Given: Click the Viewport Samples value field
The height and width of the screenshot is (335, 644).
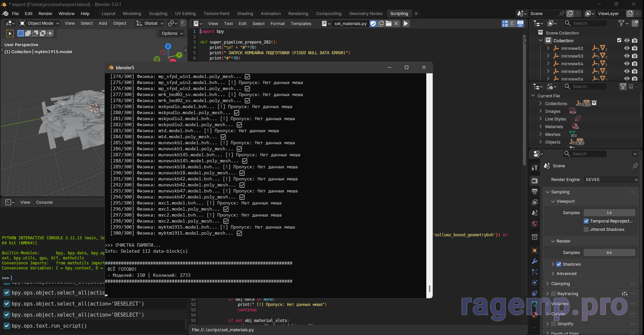Looking at the screenshot, I should click(x=609, y=213).
